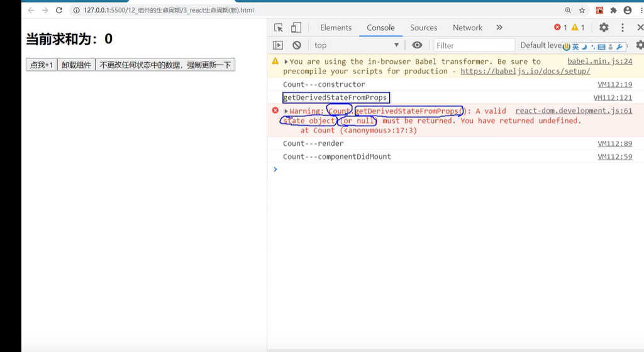Viewport: 644px width, 352px height.
Task: Click the red error count badge
Action: [x=560, y=28]
